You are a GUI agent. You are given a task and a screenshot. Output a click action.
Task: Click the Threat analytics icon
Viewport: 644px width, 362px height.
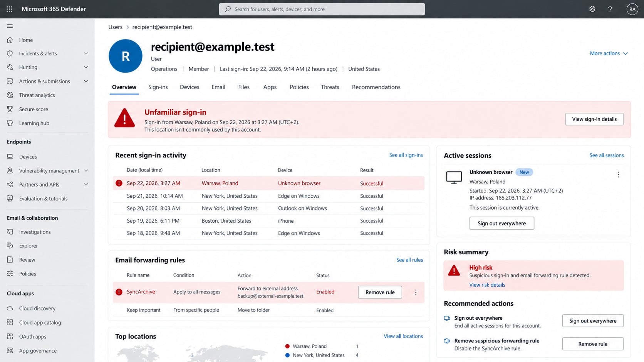coord(10,95)
